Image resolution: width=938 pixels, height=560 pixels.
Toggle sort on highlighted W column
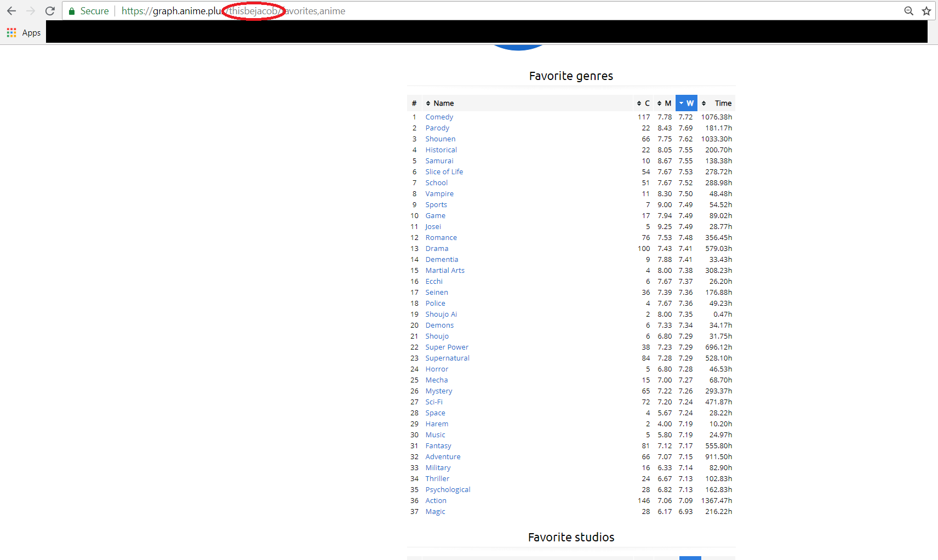[686, 103]
